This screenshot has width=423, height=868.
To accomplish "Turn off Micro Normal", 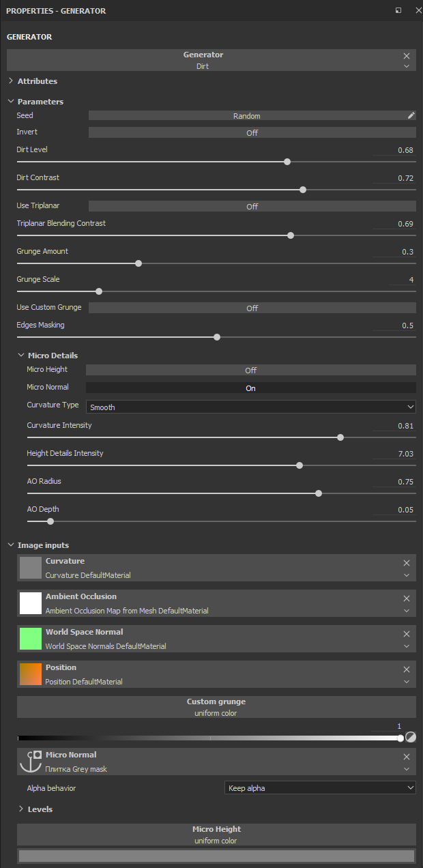I will pyautogui.click(x=250, y=388).
